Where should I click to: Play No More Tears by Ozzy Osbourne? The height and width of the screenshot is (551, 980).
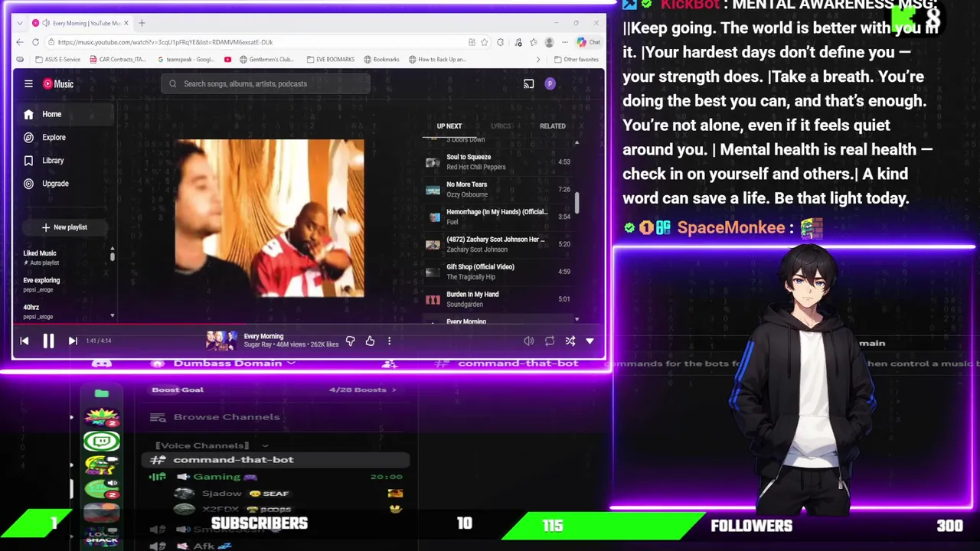tap(498, 189)
